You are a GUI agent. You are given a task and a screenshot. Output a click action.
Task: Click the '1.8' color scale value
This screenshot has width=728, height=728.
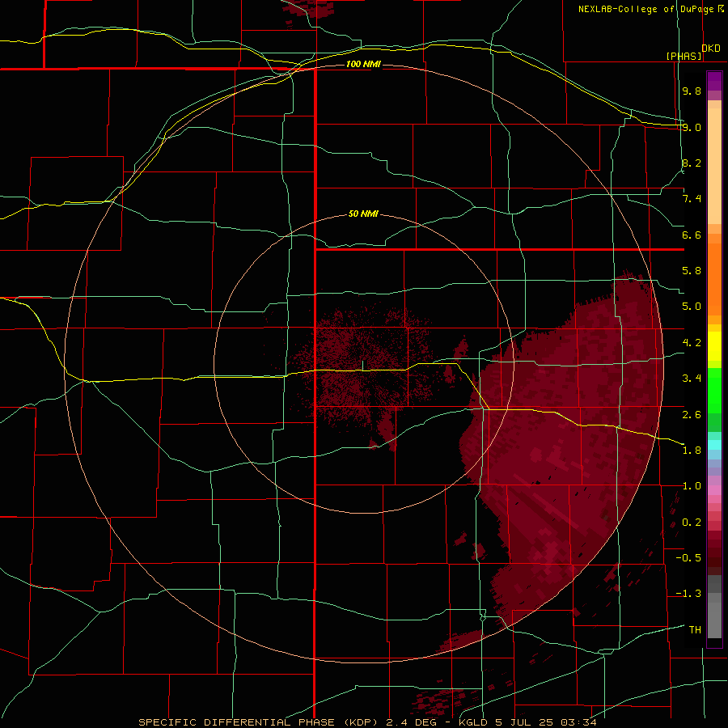pyautogui.click(x=692, y=451)
